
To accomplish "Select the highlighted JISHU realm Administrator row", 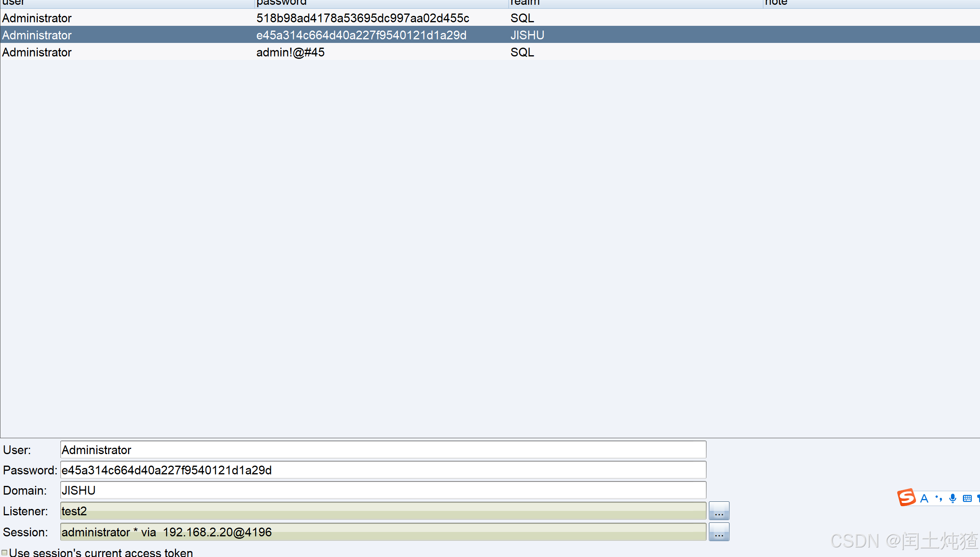I will click(x=361, y=35).
